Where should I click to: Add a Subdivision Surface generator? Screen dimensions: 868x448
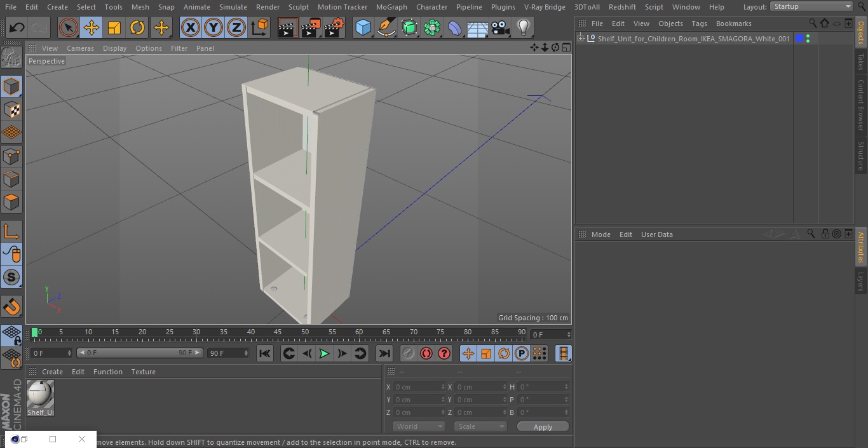coord(409,27)
